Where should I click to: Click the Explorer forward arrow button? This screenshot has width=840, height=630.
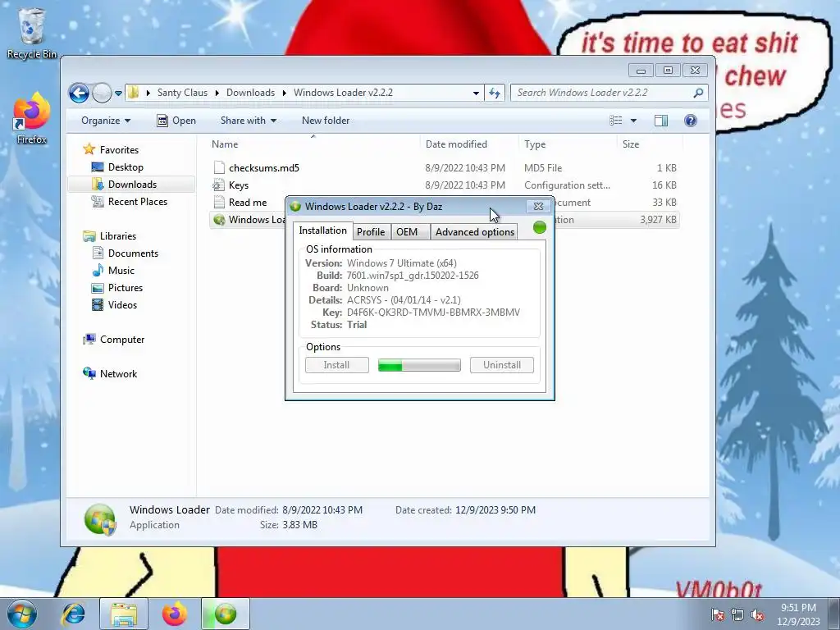click(x=102, y=94)
